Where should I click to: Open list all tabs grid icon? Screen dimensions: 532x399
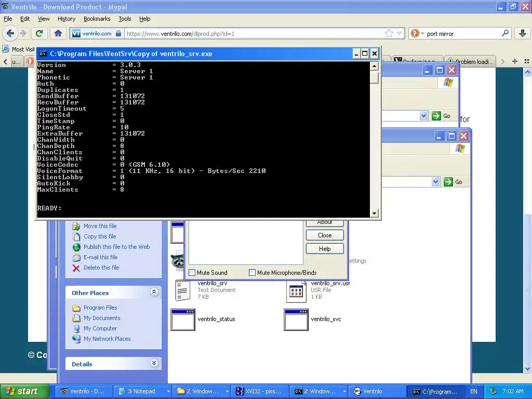tap(527, 61)
